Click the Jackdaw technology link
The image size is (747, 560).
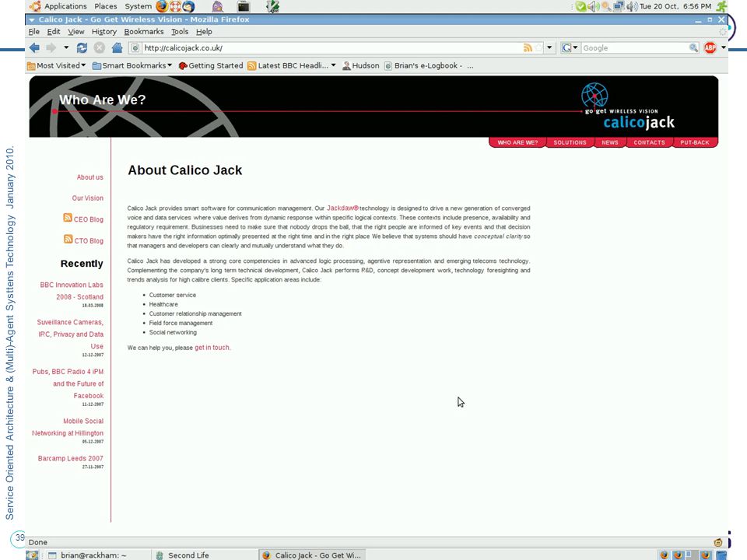coord(342,208)
